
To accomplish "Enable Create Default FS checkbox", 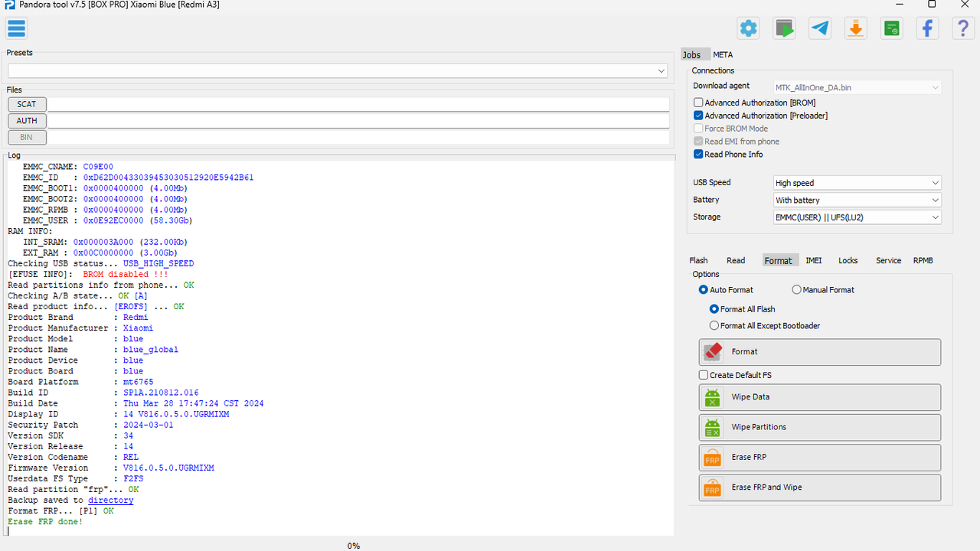I will pyautogui.click(x=704, y=375).
